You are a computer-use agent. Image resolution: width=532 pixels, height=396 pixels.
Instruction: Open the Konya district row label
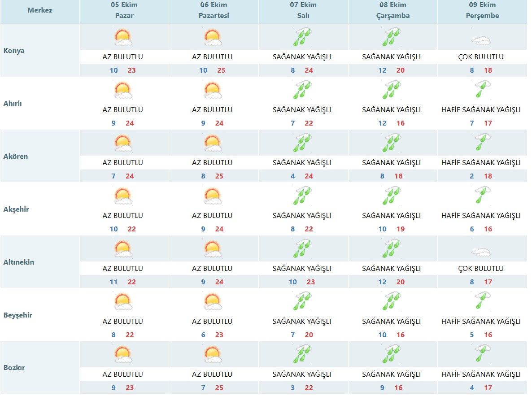pyautogui.click(x=14, y=51)
